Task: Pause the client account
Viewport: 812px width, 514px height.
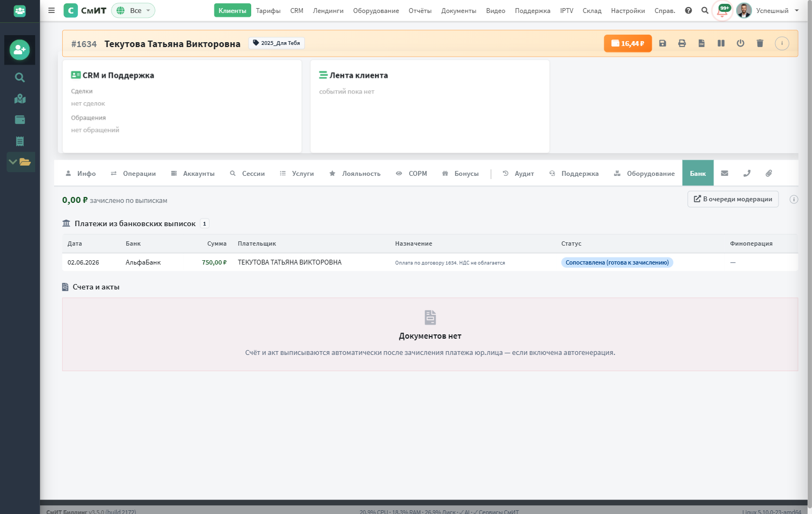Action: tap(721, 43)
